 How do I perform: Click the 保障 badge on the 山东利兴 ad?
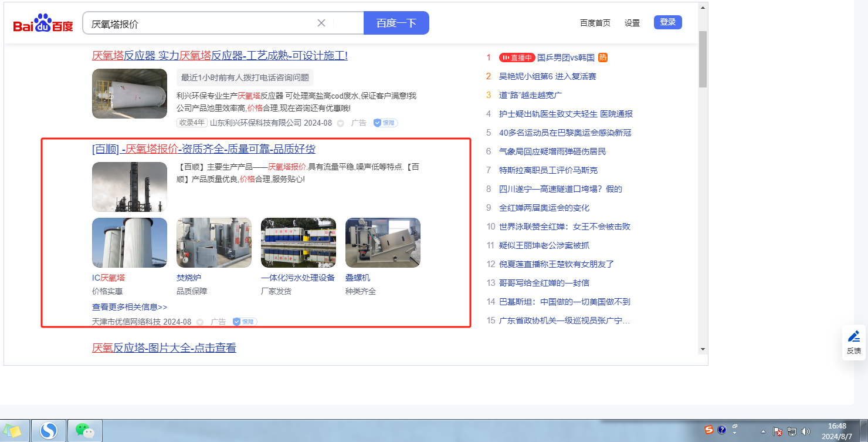point(385,123)
